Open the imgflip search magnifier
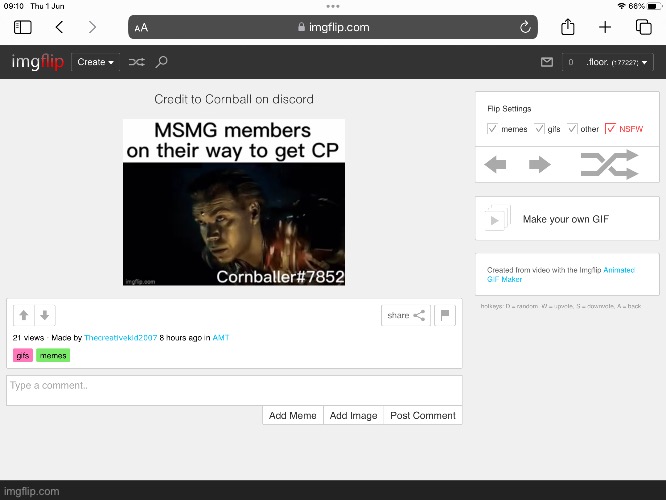The image size is (666, 500). (x=161, y=62)
